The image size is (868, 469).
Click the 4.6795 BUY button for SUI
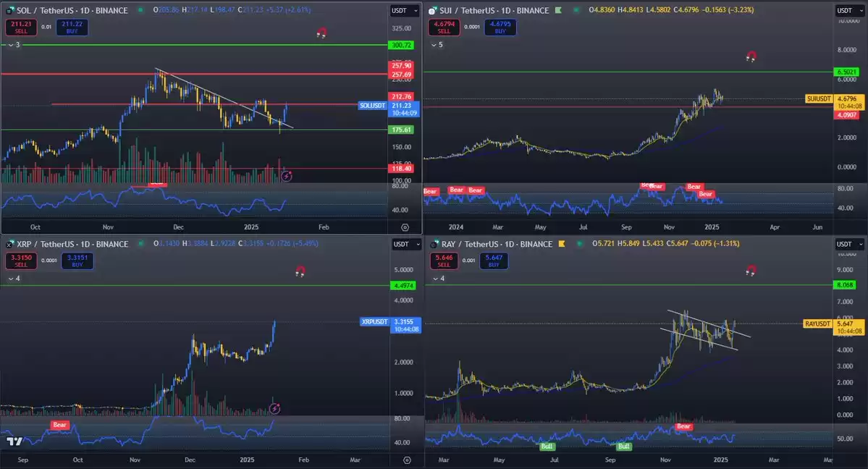500,27
